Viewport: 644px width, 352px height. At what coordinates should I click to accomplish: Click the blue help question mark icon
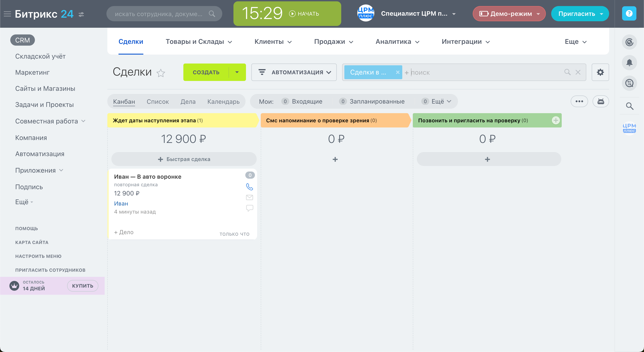tap(629, 13)
